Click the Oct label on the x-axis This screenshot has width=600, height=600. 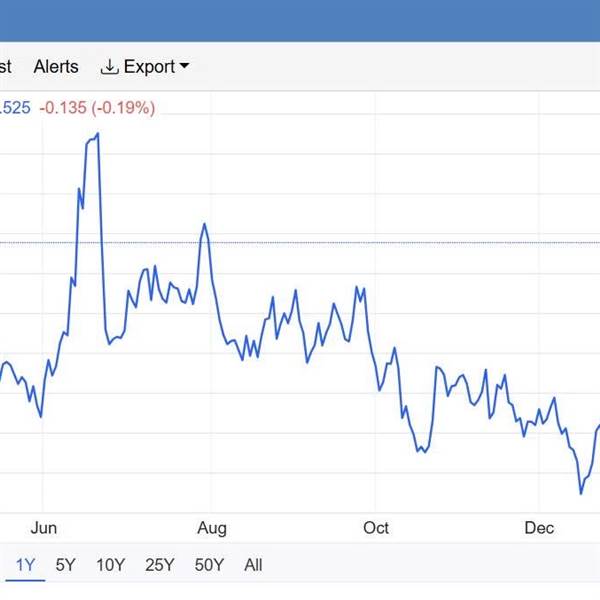376,527
